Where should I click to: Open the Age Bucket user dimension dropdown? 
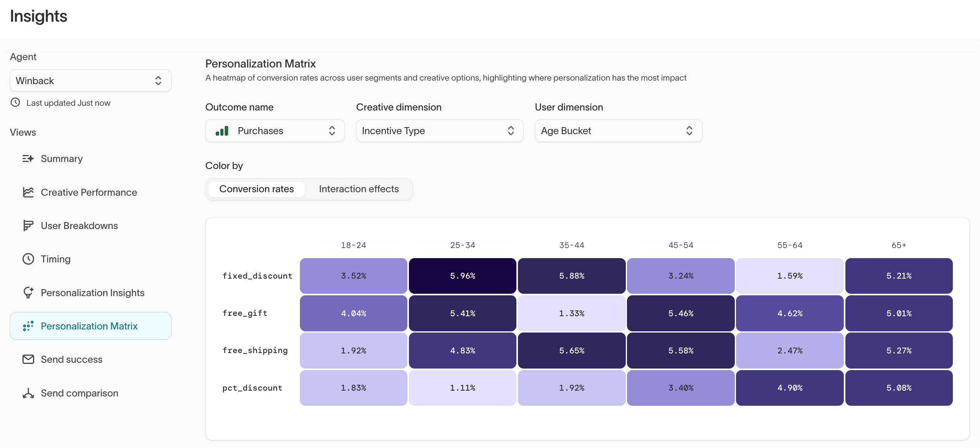(618, 131)
